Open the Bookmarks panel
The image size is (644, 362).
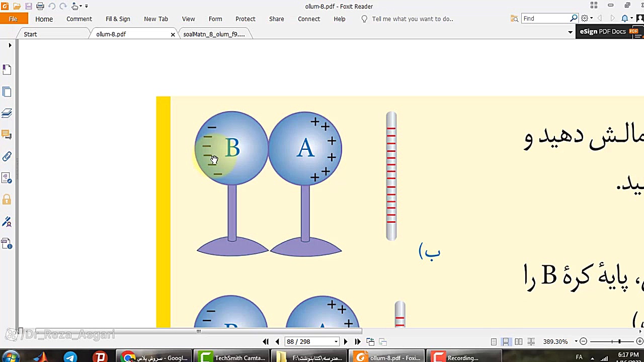pos(7,70)
